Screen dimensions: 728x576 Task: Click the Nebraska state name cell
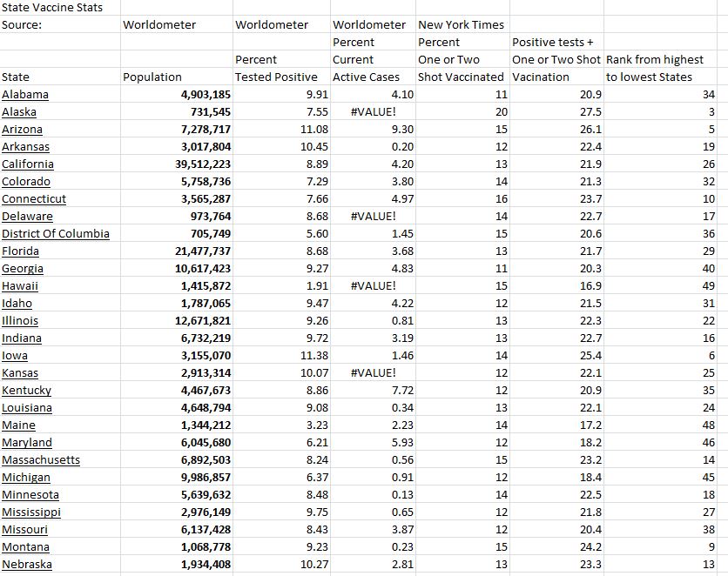(x=31, y=564)
